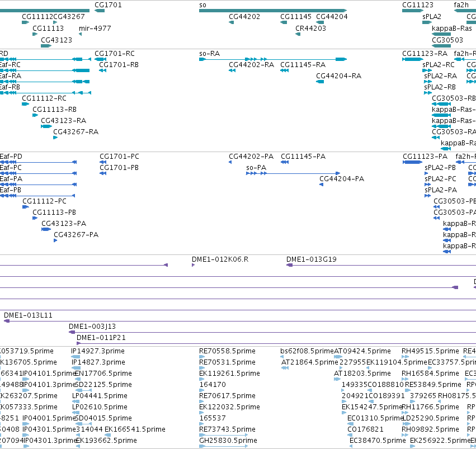
Task: Select the CG11123-PA protein label
Action: tap(425, 157)
